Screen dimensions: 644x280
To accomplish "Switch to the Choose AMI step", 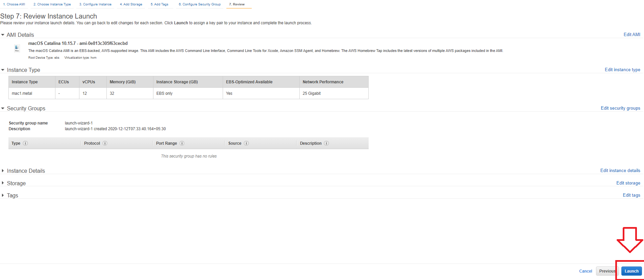I will (x=14, y=4).
